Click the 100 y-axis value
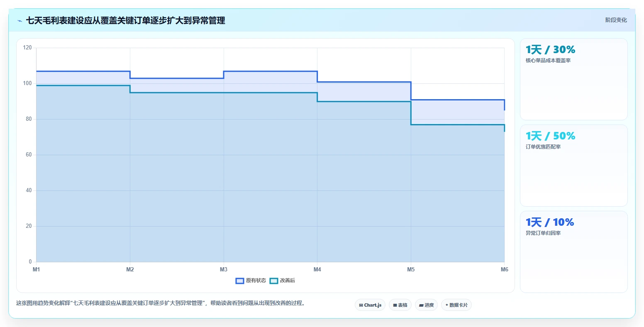Image resolution: width=644 pixels, height=327 pixels. click(27, 83)
